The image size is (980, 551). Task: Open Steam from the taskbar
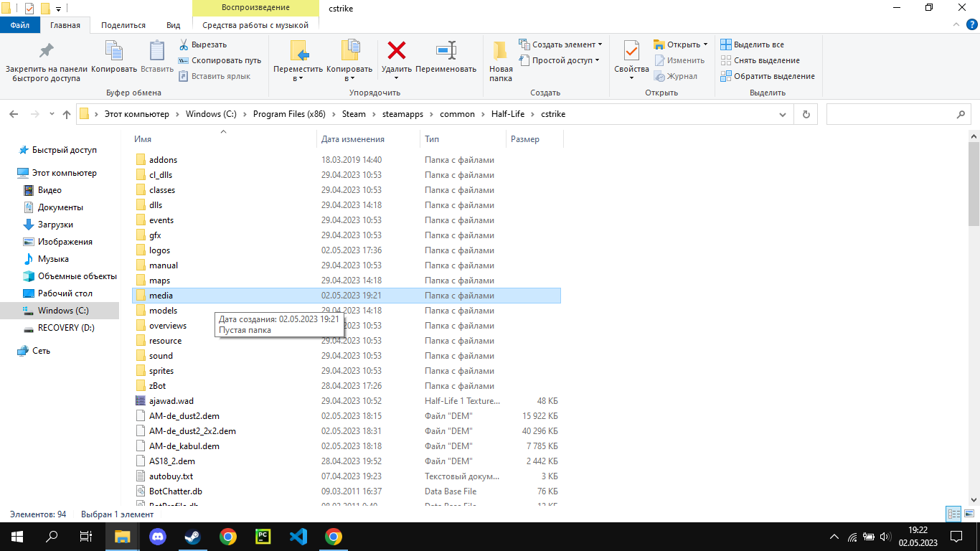(x=192, y=537)
